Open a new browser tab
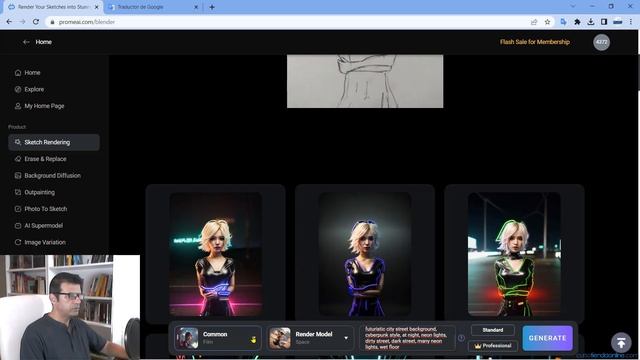The image size is (640, 360). [212, 7]
